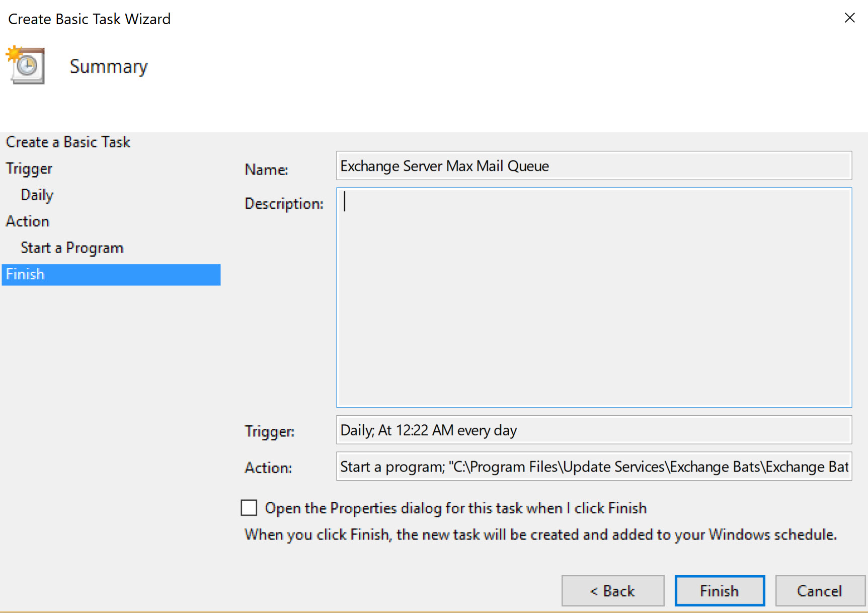Click the Action: label beside program field

(268, 468)
